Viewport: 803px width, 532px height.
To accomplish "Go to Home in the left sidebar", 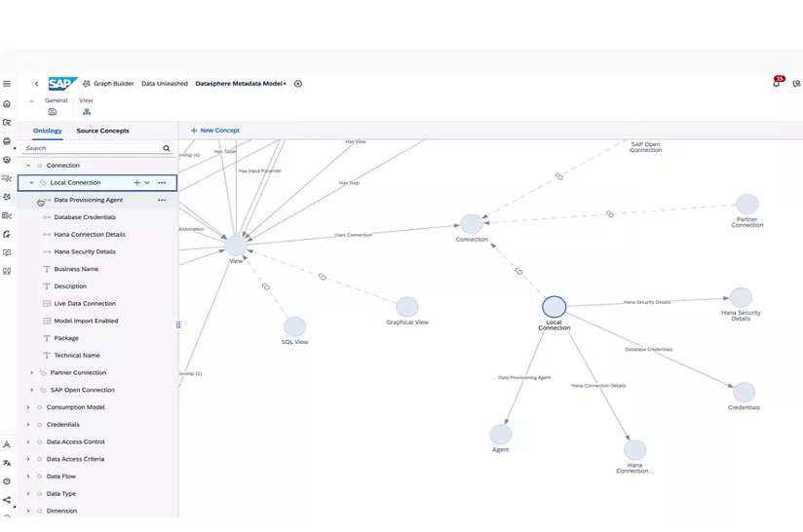I will point(7,103).
